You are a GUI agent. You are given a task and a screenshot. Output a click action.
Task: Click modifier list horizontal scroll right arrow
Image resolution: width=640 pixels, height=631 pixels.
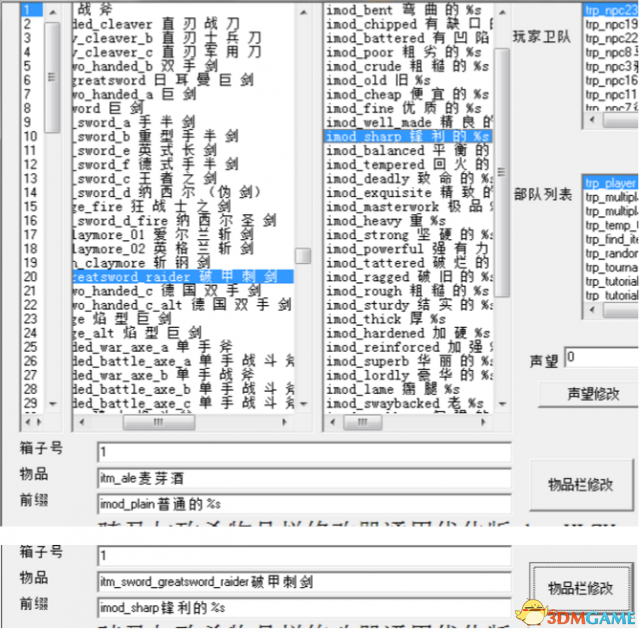[484, 422]
